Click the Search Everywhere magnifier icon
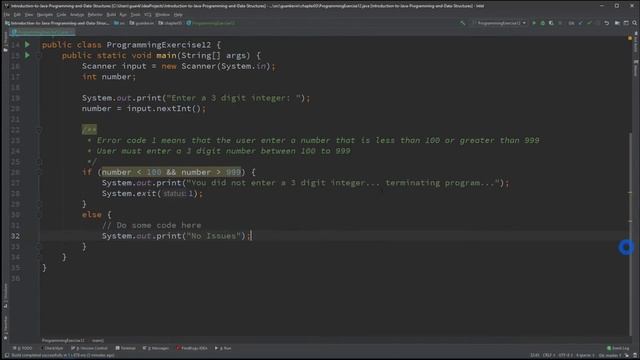The image size is (640, 360). pos(635,23)
